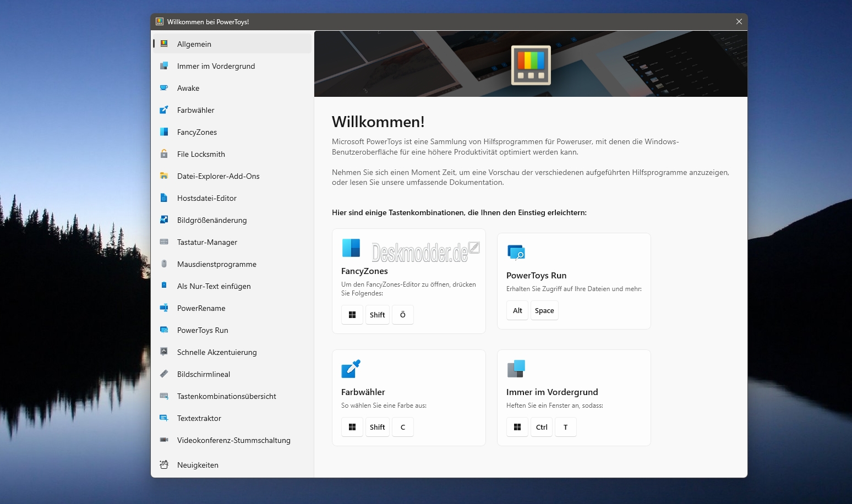The image size is (852, 504).
Task: Click the Willkommen! heading
Action: click(378, 122)
